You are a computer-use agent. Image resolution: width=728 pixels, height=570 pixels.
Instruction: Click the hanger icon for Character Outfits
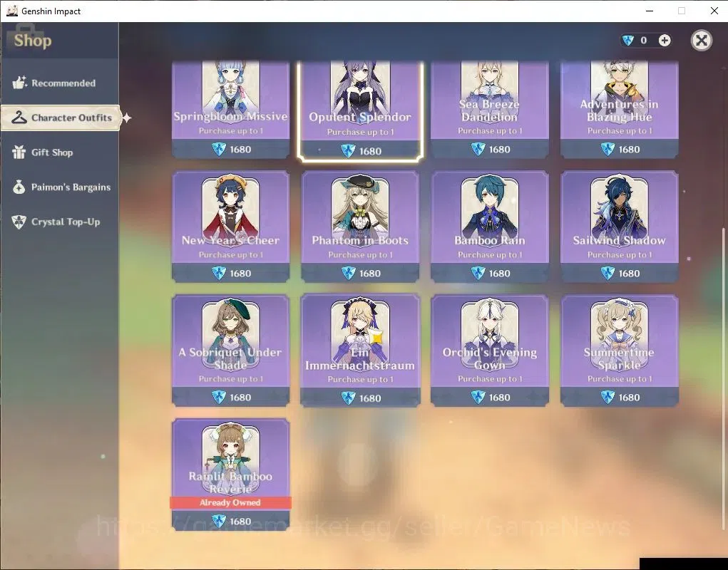tap(19, 118)
